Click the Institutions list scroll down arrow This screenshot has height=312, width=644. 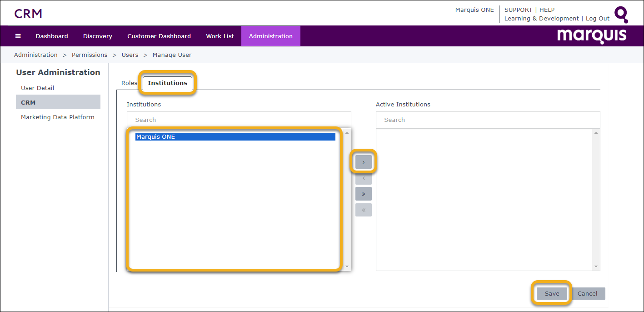point(347,267)
